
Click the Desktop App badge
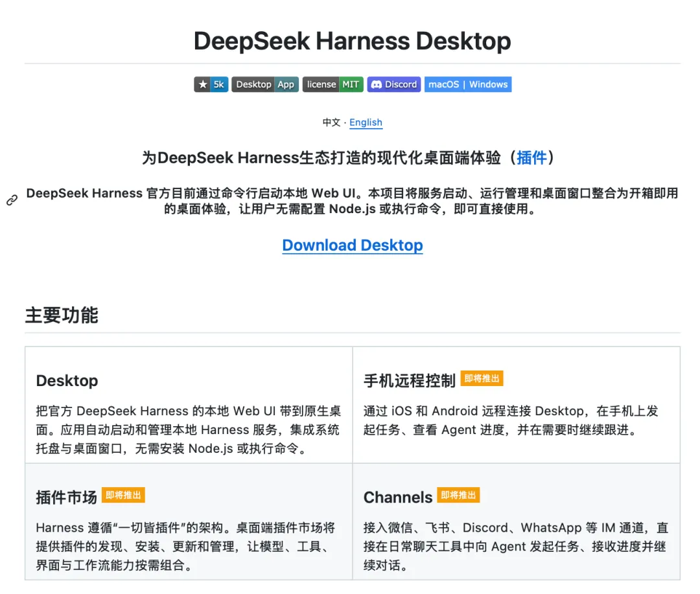tap(264, 84)
